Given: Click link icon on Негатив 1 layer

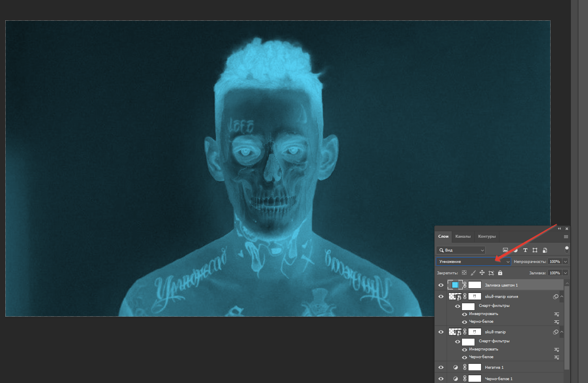Looking at the screenshot, I should tap(465, 367).
